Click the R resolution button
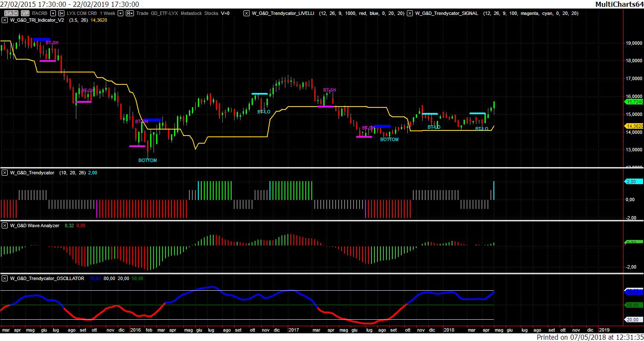This screenshot has height=341, width=644. tap(130, 13)
